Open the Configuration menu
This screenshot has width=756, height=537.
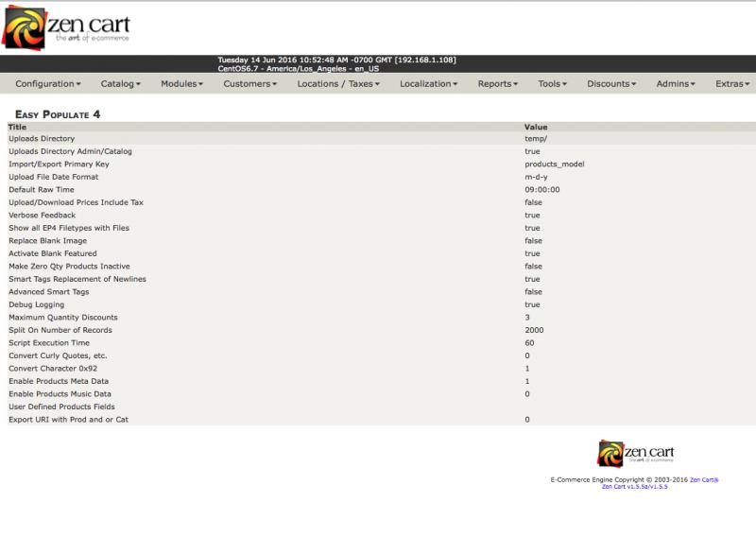48,84
